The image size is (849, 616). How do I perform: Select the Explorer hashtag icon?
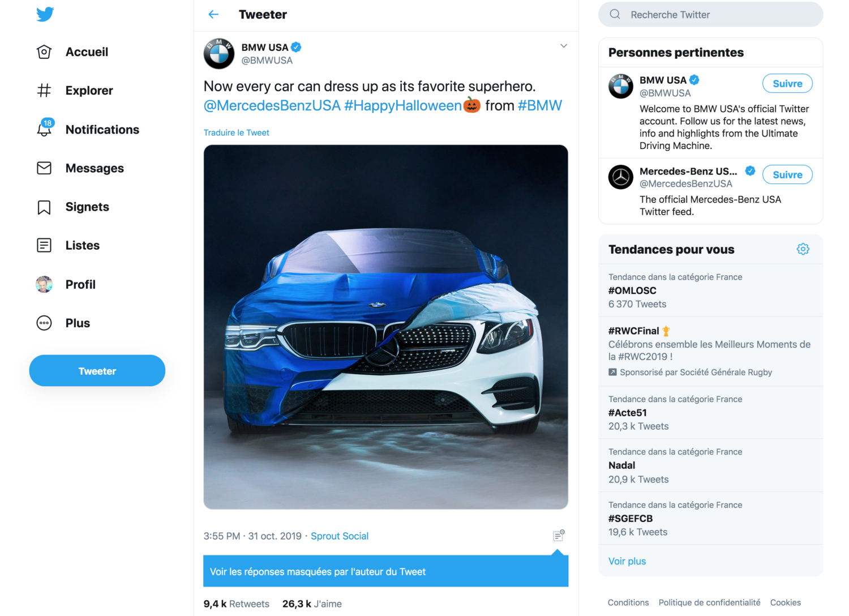44,90
